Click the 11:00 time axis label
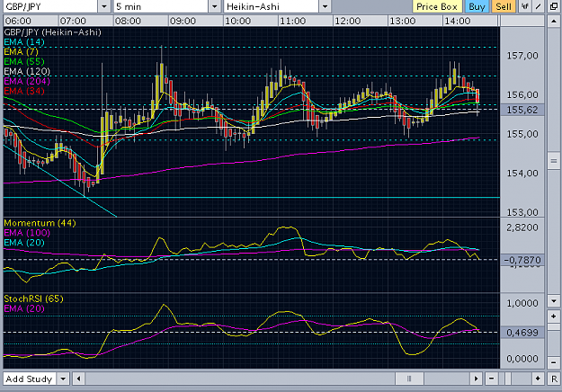 click(293, 21)
